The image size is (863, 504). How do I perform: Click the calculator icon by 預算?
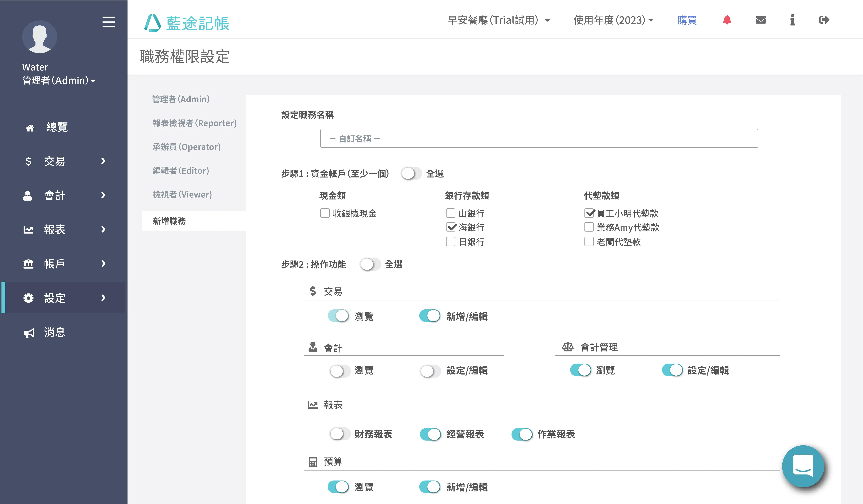point(313,462)
